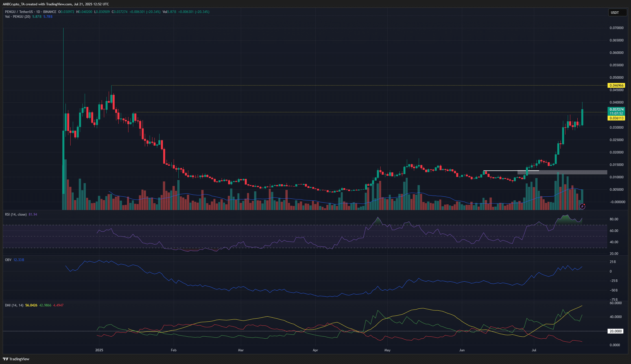Click the yellow 0.036113 price label
The width and height of the screenshot is (631, 364).
pyautogui.click(x=616, y=118)
